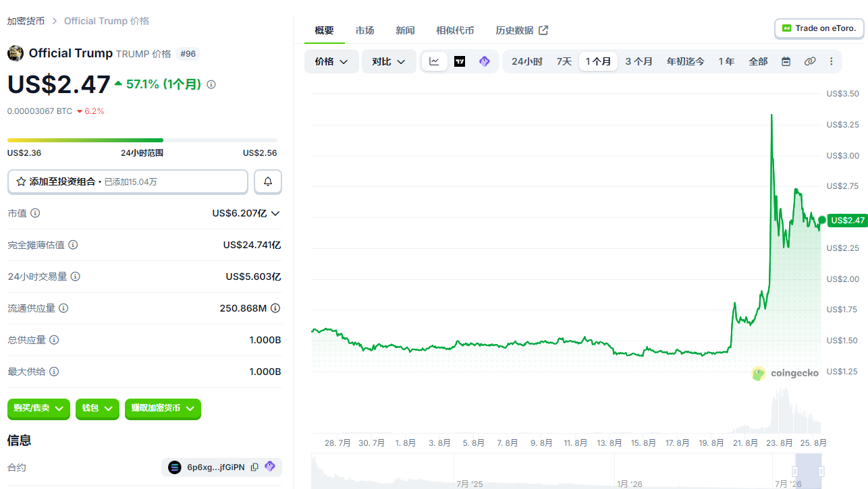Grab the right handle of the chart navigator

click(821, 471)
